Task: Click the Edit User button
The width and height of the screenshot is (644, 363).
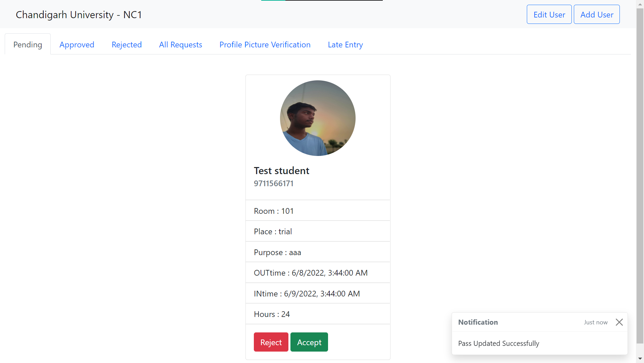Action: pyautogui.click(x=549, y=14)
